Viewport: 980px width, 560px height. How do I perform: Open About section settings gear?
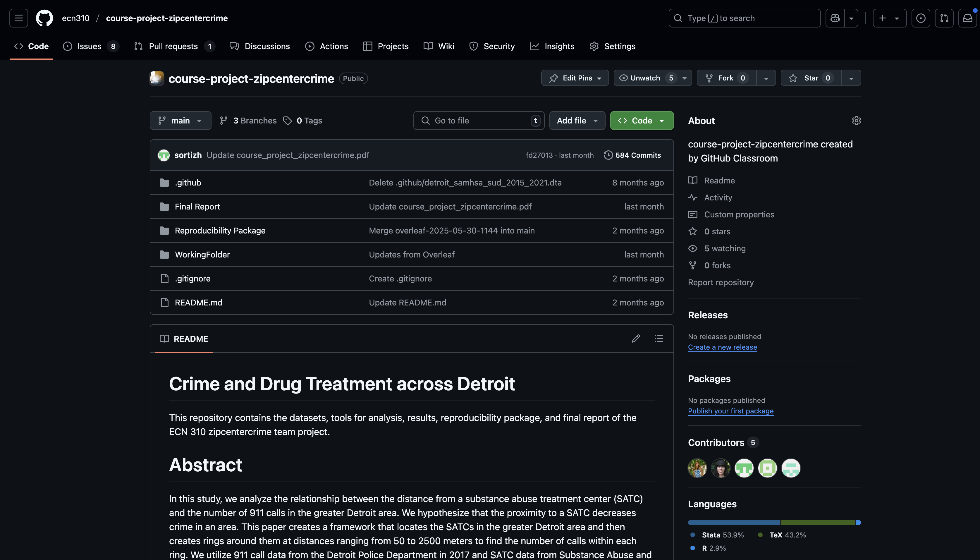tap(856, 121)
